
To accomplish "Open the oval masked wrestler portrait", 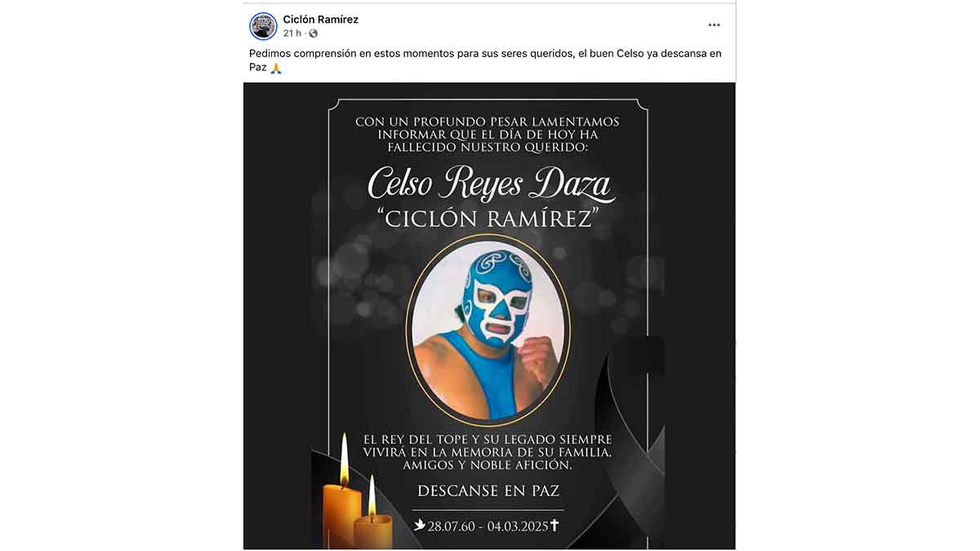I will point(488,329).
